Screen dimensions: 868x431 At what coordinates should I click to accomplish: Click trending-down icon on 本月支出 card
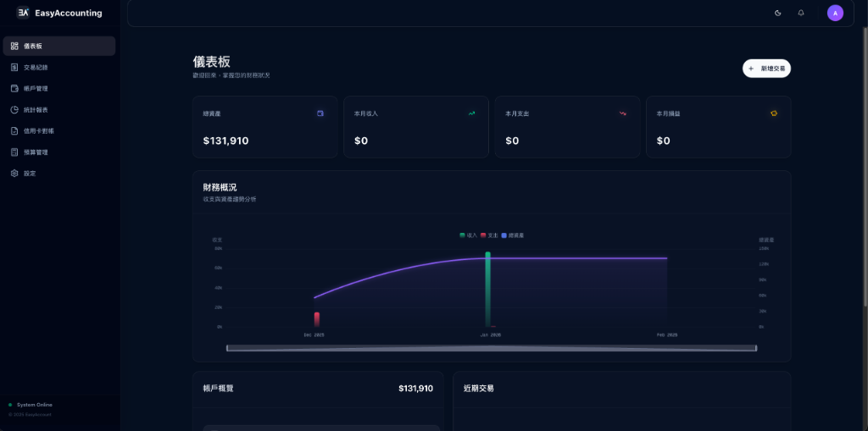[623, 113]
